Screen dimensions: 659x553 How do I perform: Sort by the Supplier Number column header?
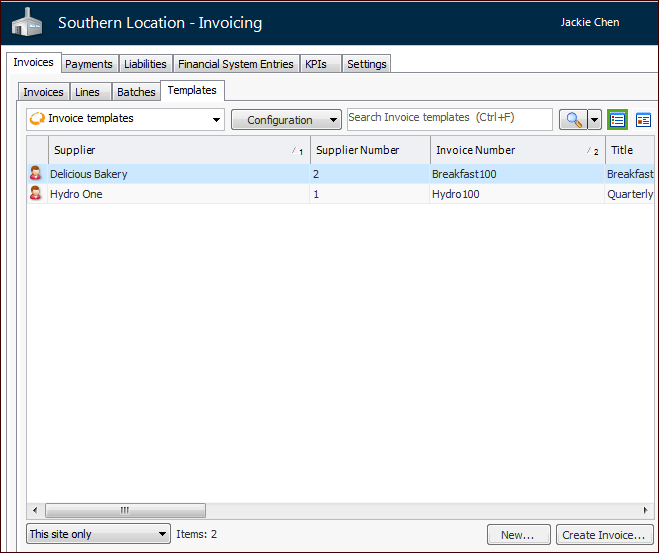pos(358,150)
